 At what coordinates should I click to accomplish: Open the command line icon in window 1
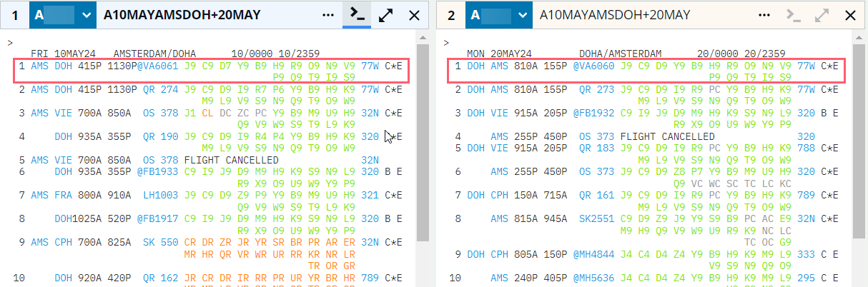pyautogui.click(x=356, y=15)
